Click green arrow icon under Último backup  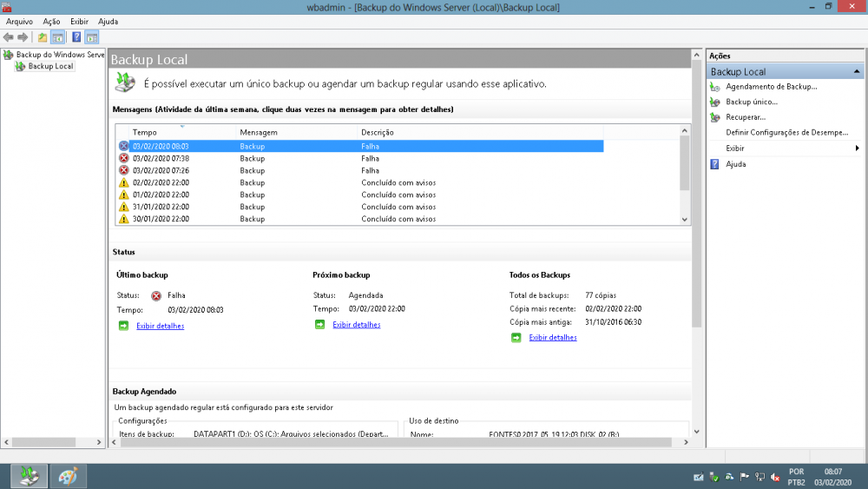coord(123,326)
